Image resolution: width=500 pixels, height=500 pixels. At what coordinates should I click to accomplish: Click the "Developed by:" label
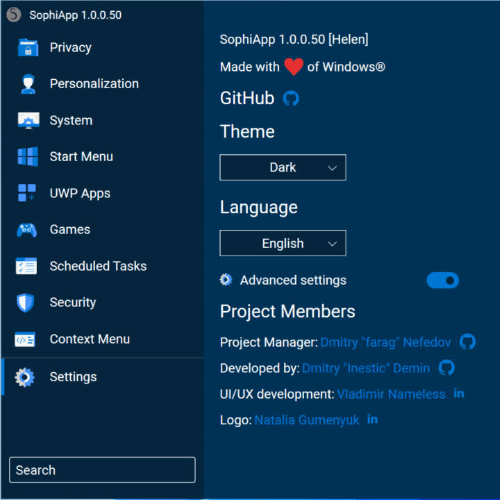[260, 368]
